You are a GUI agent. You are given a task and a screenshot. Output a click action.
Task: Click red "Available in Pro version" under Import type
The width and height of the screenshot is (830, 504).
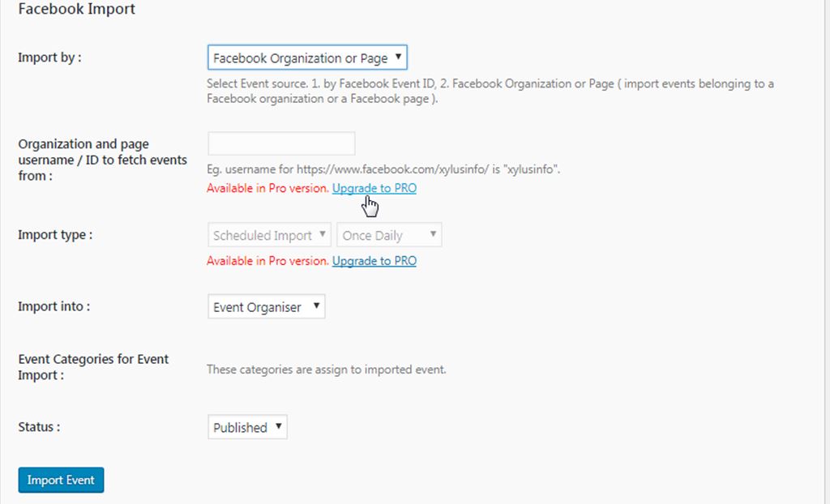click(267, 261)
